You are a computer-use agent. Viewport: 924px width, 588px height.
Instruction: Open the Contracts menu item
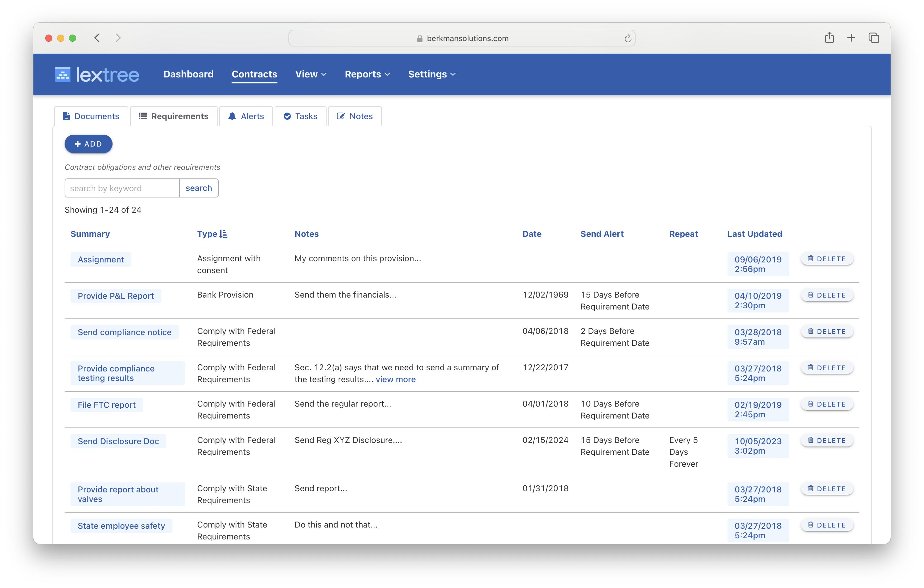(255, 74)
